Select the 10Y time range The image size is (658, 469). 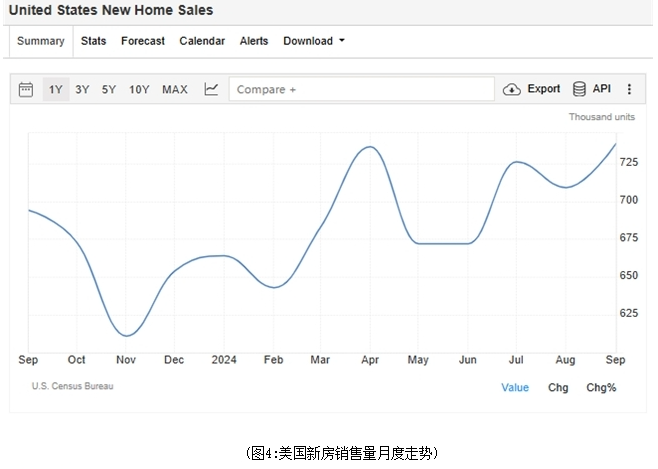(139, 89)
